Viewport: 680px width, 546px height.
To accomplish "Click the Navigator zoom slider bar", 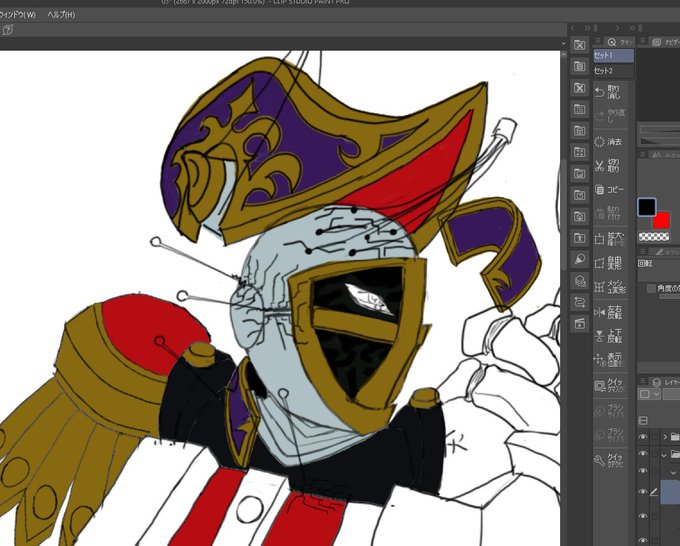I will point(659,129).
